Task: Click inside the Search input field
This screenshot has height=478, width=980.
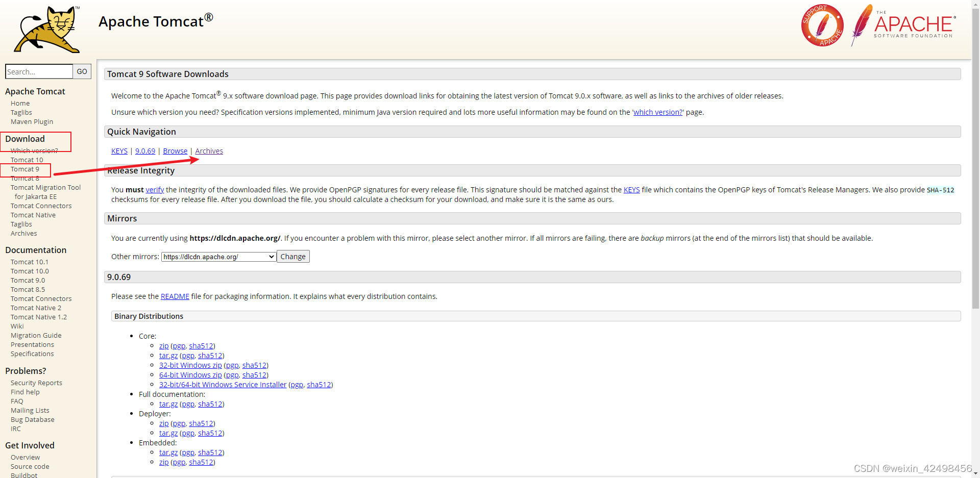Action: pos(39,71)
